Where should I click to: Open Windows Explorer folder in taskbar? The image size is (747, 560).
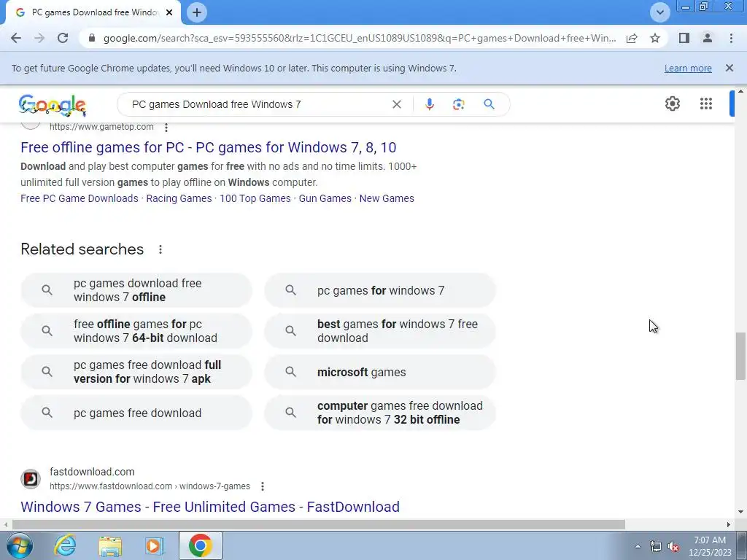[x=110, y=545]
